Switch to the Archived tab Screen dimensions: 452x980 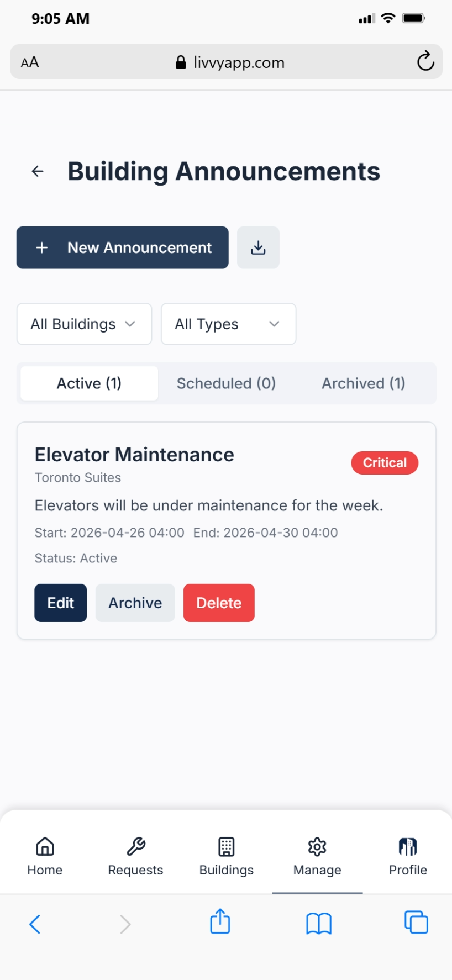coord(363,383)
